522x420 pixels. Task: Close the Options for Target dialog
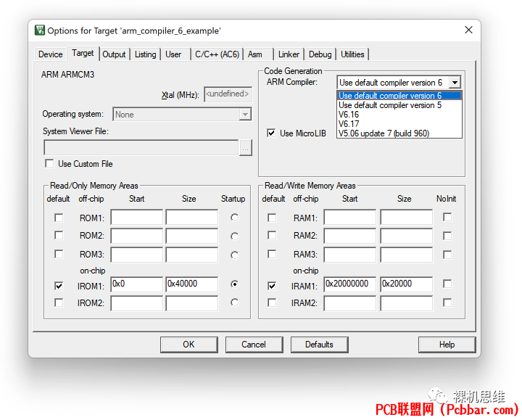[468, 30]
